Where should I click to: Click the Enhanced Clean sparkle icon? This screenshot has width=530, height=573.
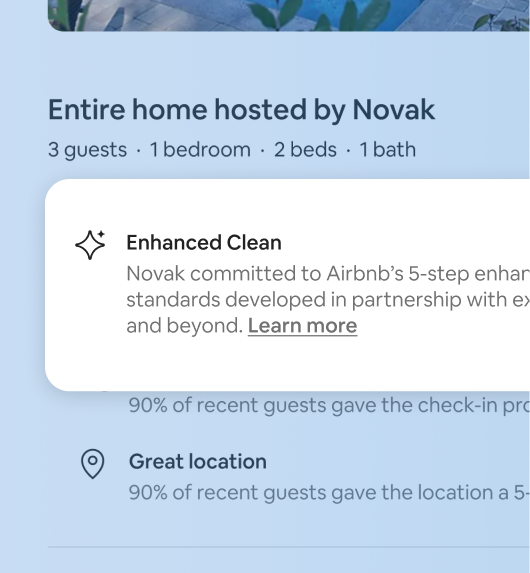[x=90, y=245]
